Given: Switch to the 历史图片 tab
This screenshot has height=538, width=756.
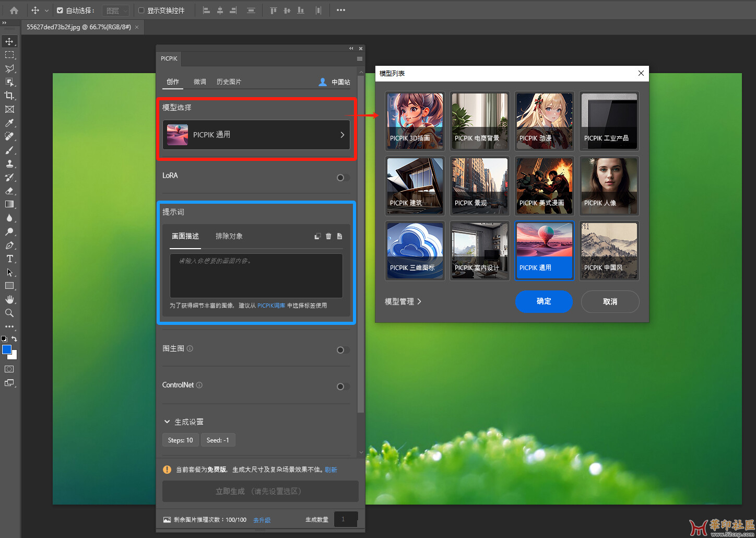Looking at the screenshot, I should (x=229, y=81).
